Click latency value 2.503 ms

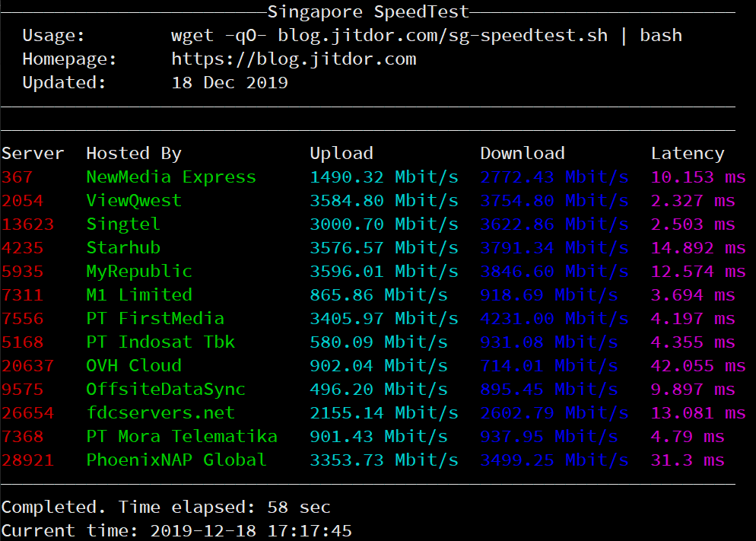pos(694,224)
